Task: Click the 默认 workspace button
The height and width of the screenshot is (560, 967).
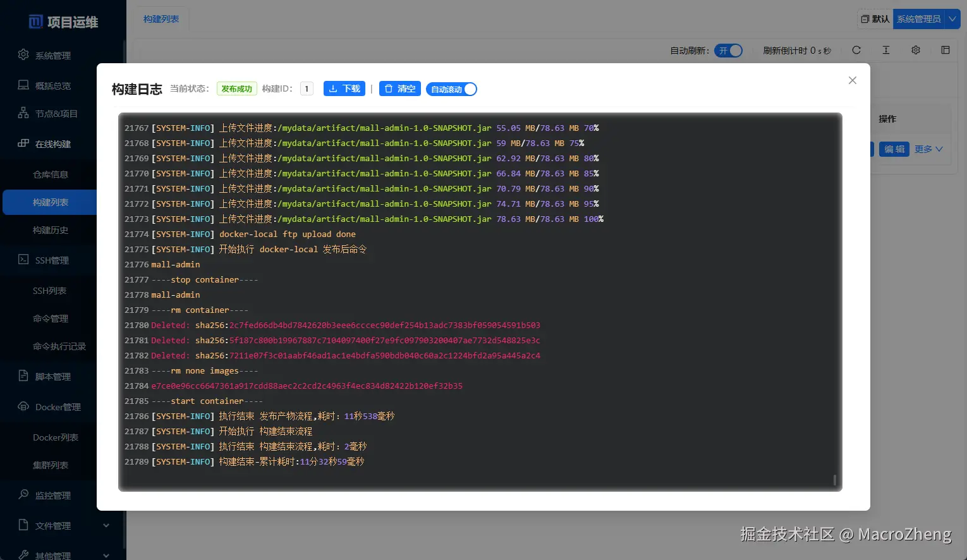Action: pyautogui.click(x=875, y=19)
